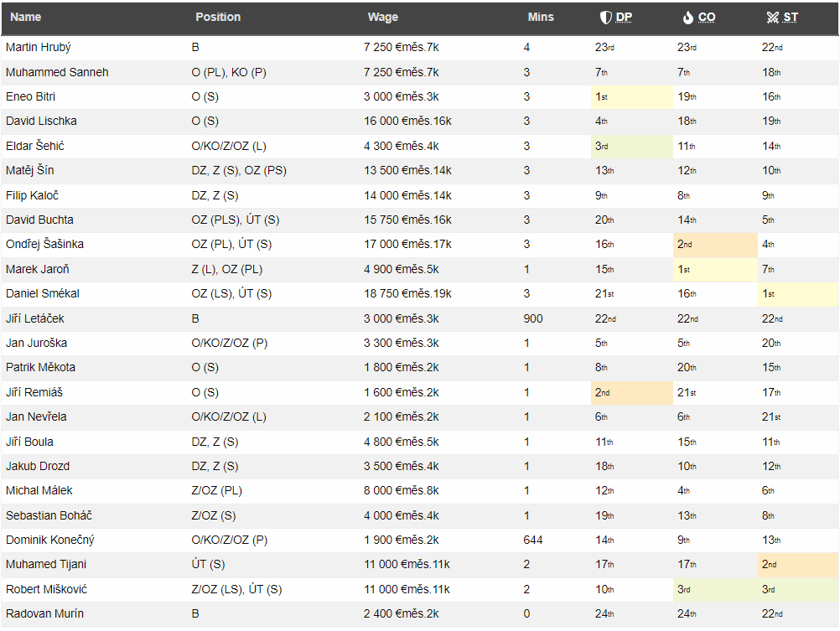
Task: Sort by Mins column header
Action: [541, 17]
